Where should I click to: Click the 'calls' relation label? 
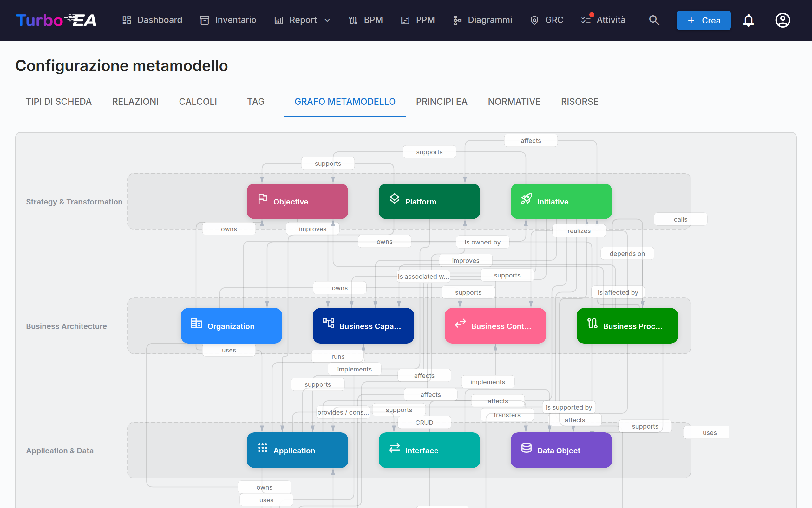pos(680,219)
